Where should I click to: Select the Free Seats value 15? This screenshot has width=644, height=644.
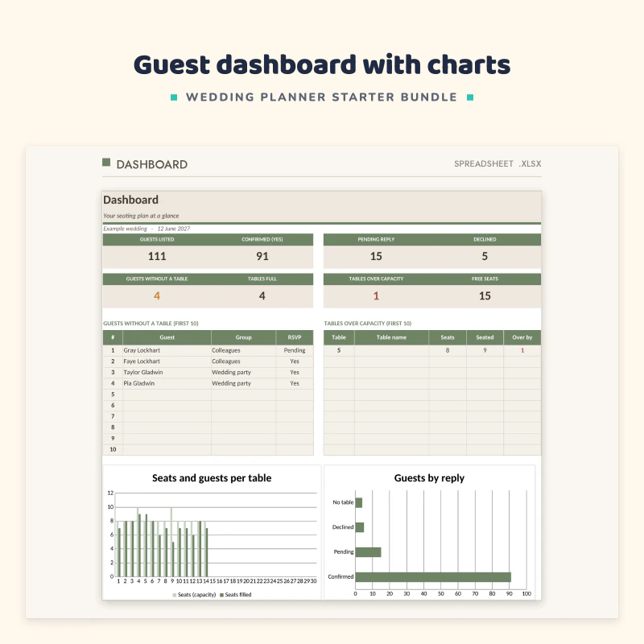click(x=485, y=295)
